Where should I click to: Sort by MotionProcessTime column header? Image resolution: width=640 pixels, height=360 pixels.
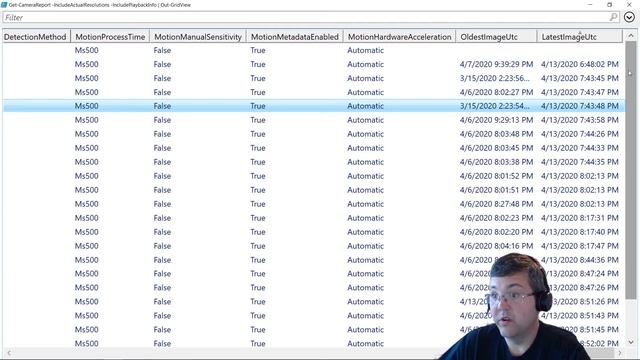coord(110,37)
